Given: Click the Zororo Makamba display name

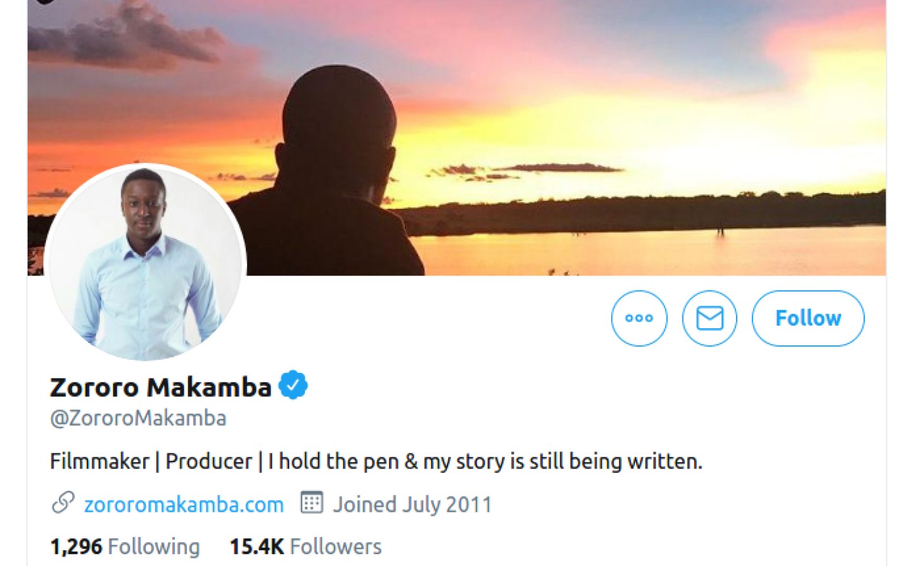Looking at the screenshot, I should pyautogui.click(x=160, y=387).
